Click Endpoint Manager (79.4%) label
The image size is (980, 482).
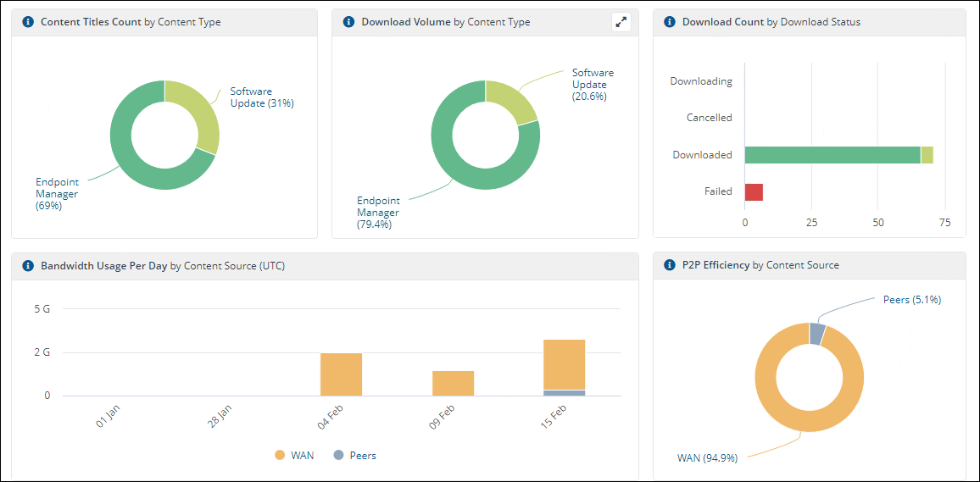[x=378, y=213]
